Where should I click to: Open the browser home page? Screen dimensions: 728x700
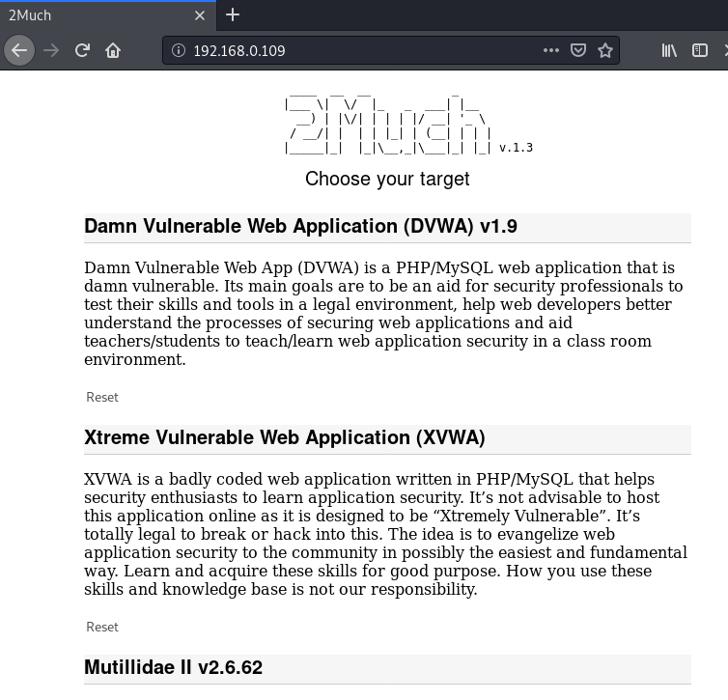coord(113,50)
